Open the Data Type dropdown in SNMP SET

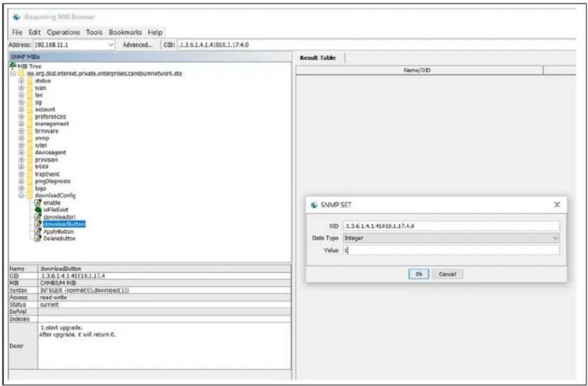pos(556,238)
